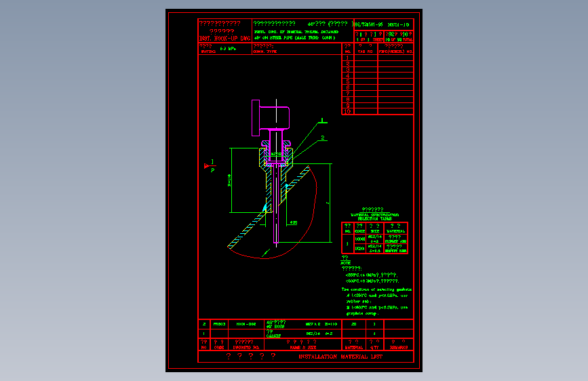
Task: Click the 'INSTALLATION MATERIAL LIST' heading
Action: click(x=340, y=357)
